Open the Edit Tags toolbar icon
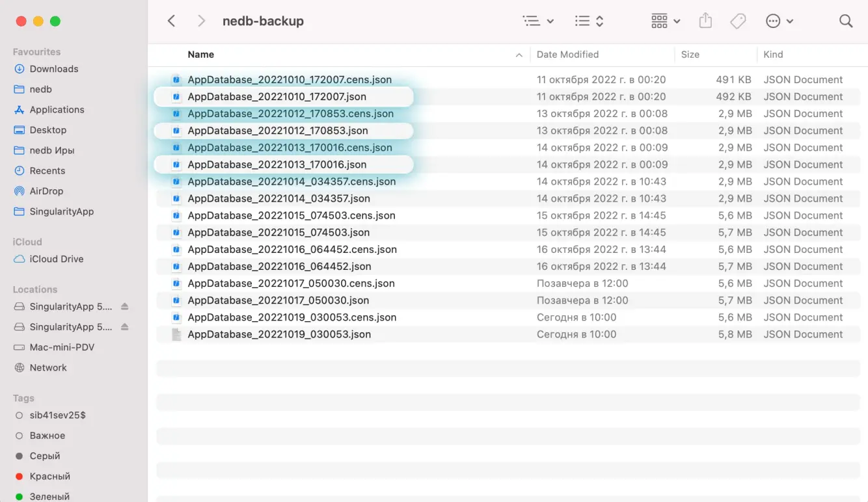This screenshot has width=868, height=502. point(738,21)
